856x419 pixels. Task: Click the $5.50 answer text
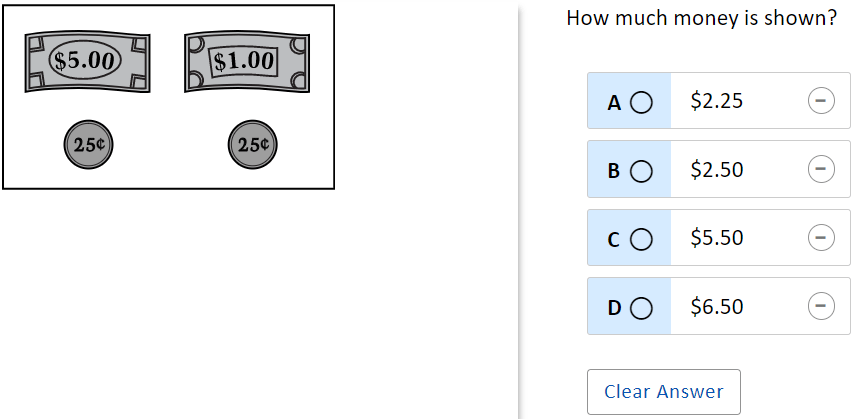[x=717, y=238]
